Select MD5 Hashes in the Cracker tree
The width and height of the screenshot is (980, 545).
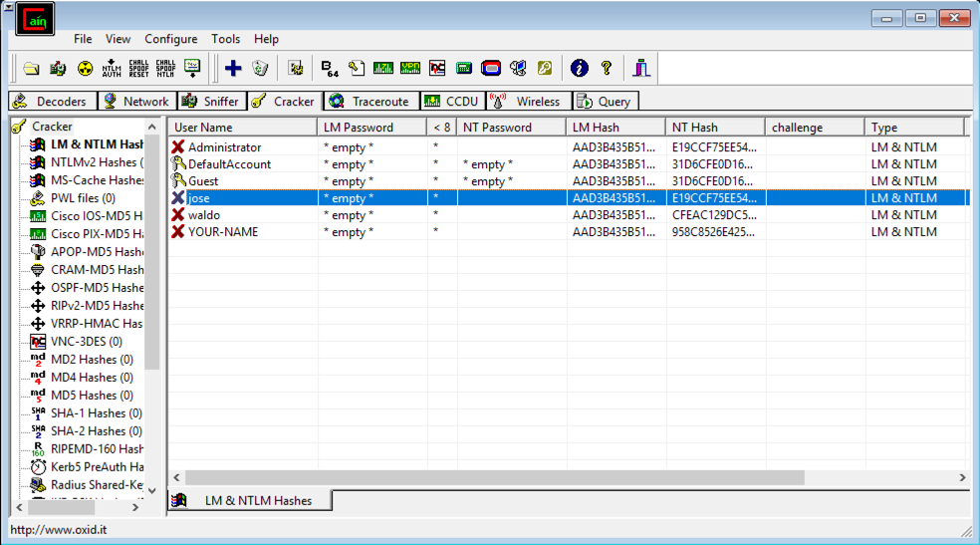[92, 396]
